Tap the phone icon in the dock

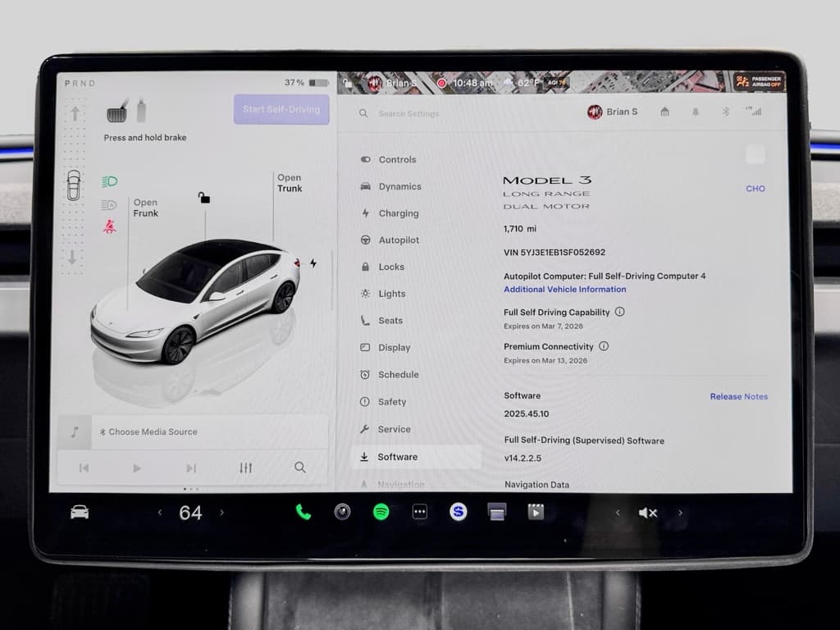pyautogui.click(x=303, y=512)
